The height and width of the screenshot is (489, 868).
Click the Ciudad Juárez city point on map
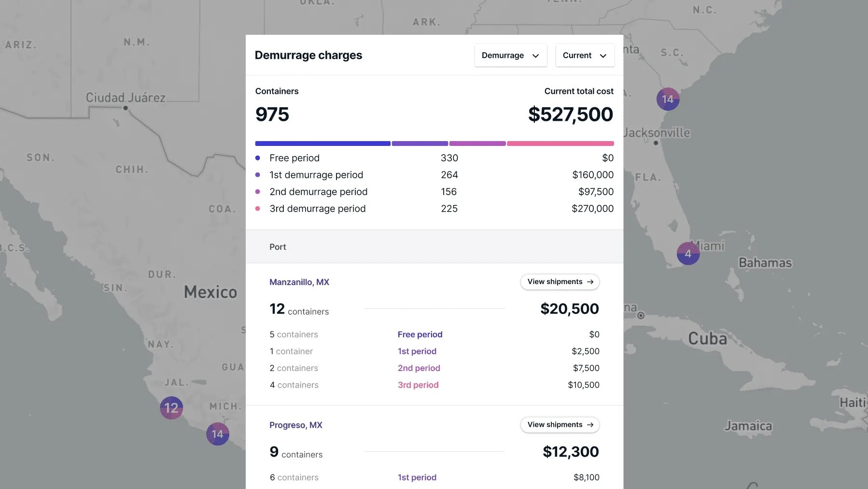pos(126,108)
